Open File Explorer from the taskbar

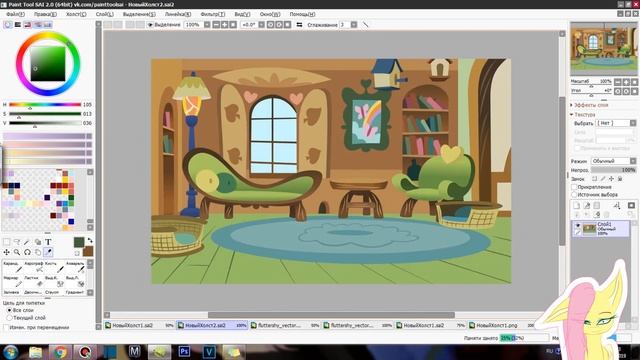click(x=36, y=352)
